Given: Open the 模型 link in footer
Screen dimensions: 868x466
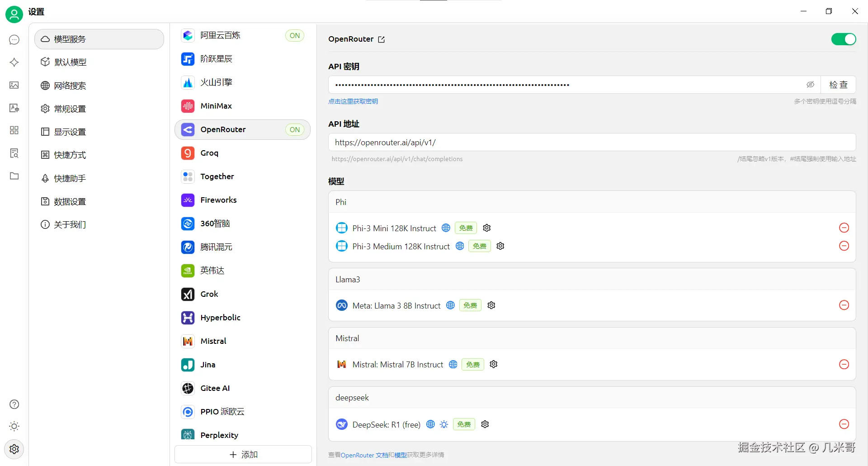Looking at the screenshot, I should pyautogui.click(x=401, y=455).
